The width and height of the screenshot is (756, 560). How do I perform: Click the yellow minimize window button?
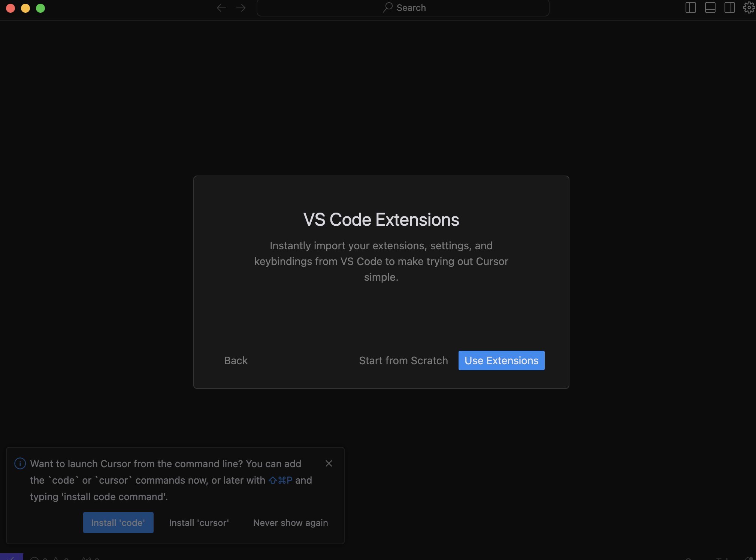coord(25,8)
